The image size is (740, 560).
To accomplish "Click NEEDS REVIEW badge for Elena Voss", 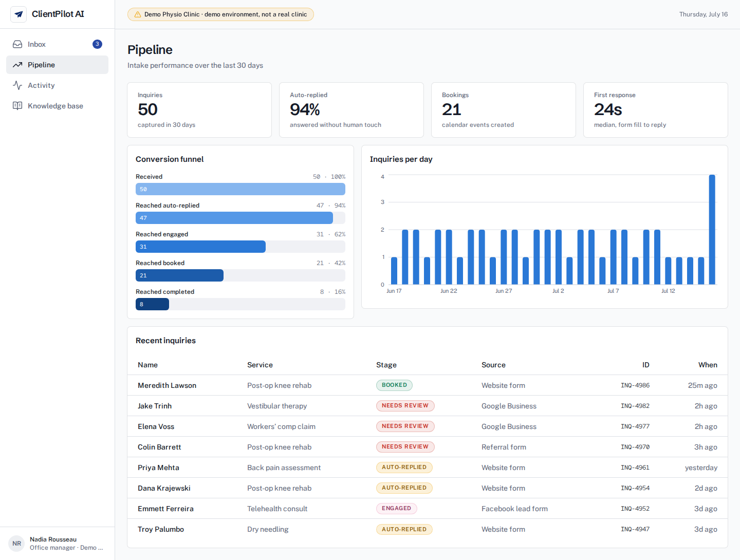I will 405,426.
